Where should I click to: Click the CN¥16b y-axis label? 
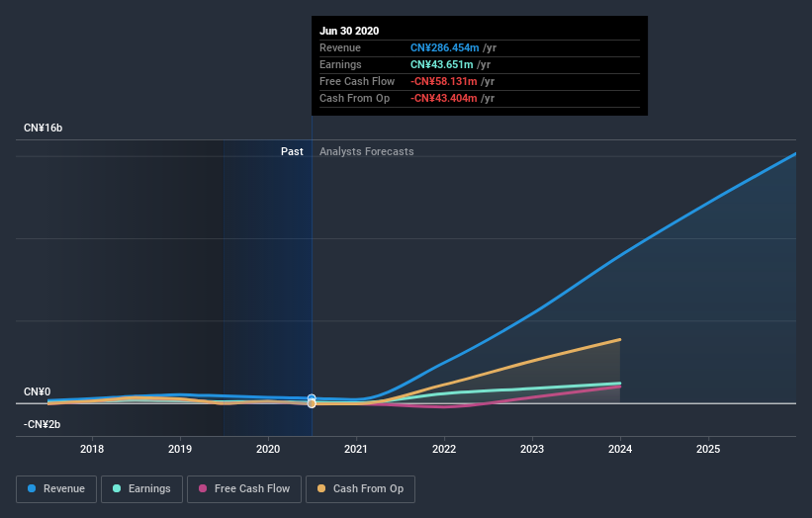click(x=43, y=128)
